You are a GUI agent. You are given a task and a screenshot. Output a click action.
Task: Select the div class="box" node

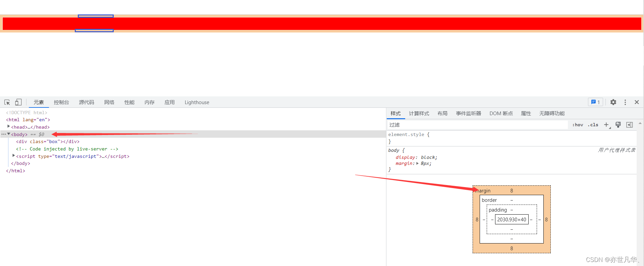48,141
